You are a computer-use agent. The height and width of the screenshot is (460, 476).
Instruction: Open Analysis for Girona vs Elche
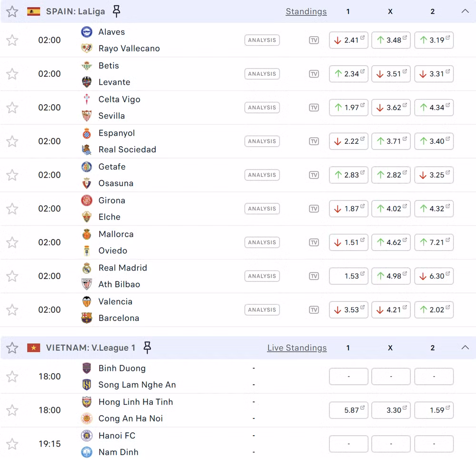tap(262, 209)
